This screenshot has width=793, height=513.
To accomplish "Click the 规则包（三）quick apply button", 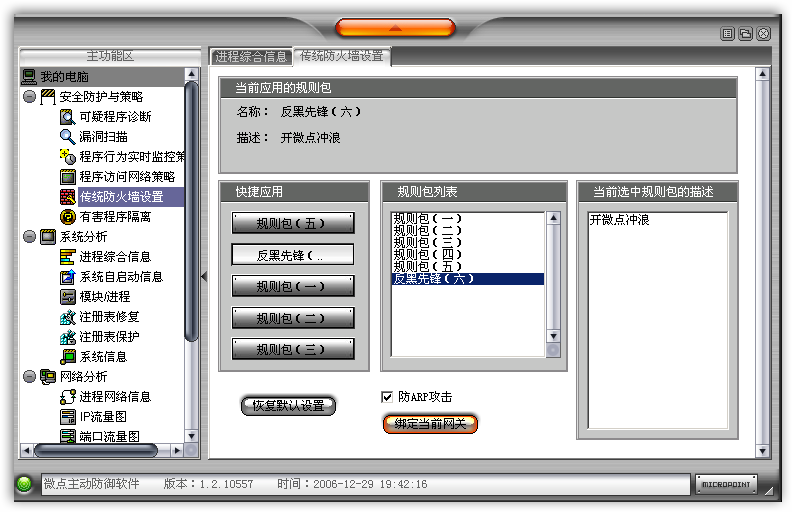I will click(x=293, y=349).
